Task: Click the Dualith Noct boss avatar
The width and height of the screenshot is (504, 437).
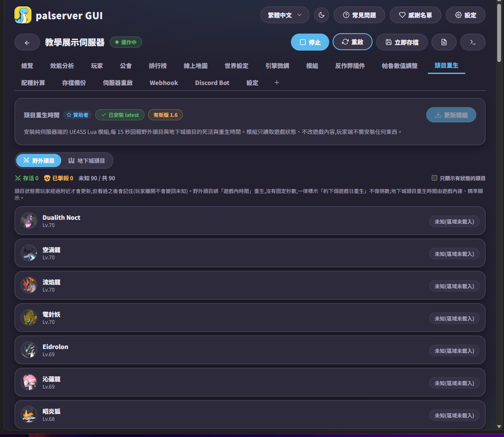Action: tap(29, 221)
